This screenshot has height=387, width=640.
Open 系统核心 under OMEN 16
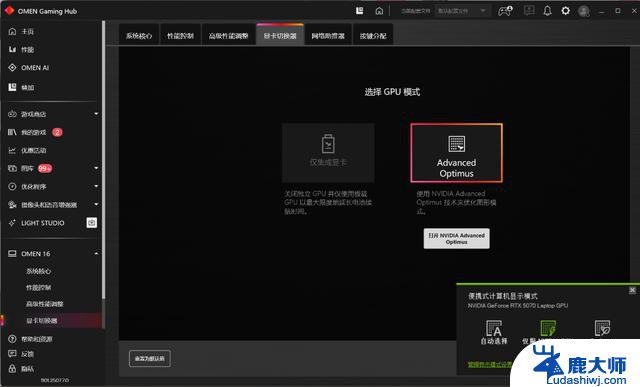pos(39,271)
